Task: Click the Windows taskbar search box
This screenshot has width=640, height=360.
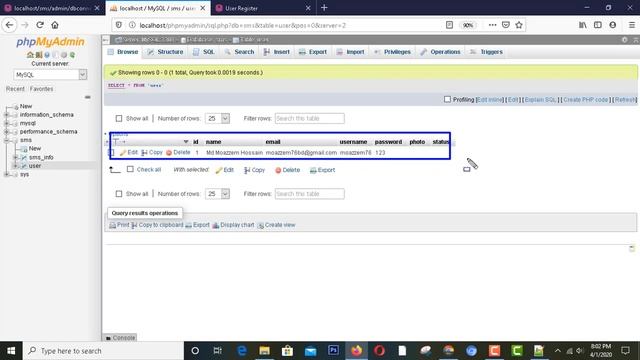Action: pos(104,351)
